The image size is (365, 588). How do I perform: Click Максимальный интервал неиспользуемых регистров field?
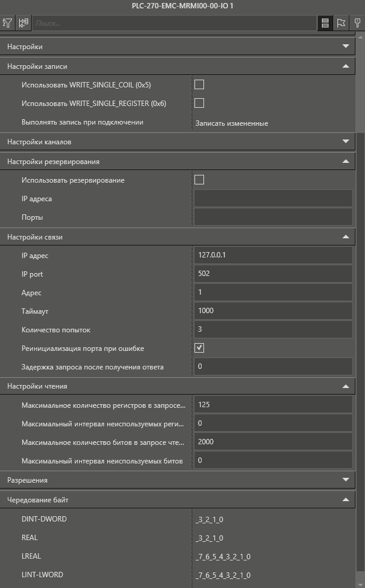click(x=273, y=423)
